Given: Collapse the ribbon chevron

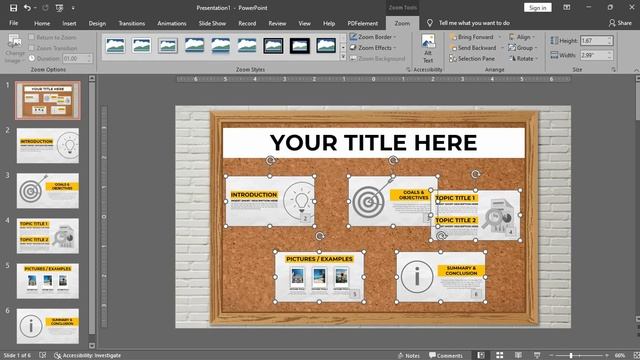Looking at the screenshot, I should (636, 70).
